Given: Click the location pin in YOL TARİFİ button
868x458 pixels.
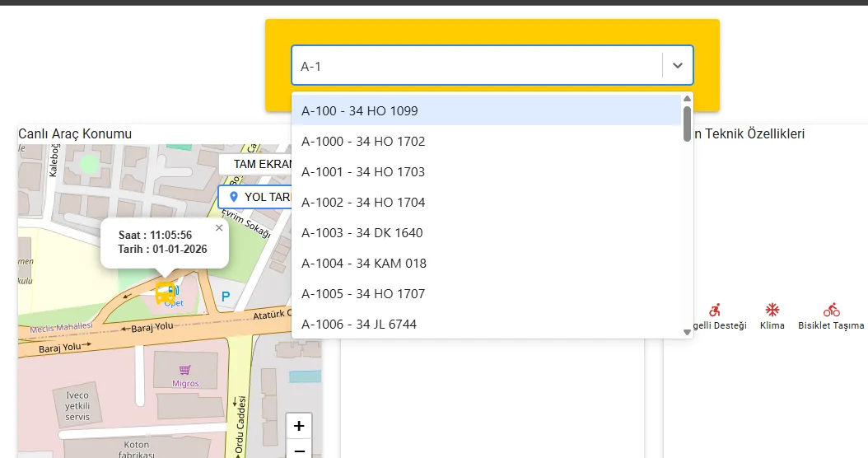Looking at the screenshot, I should tap(233, 197).
